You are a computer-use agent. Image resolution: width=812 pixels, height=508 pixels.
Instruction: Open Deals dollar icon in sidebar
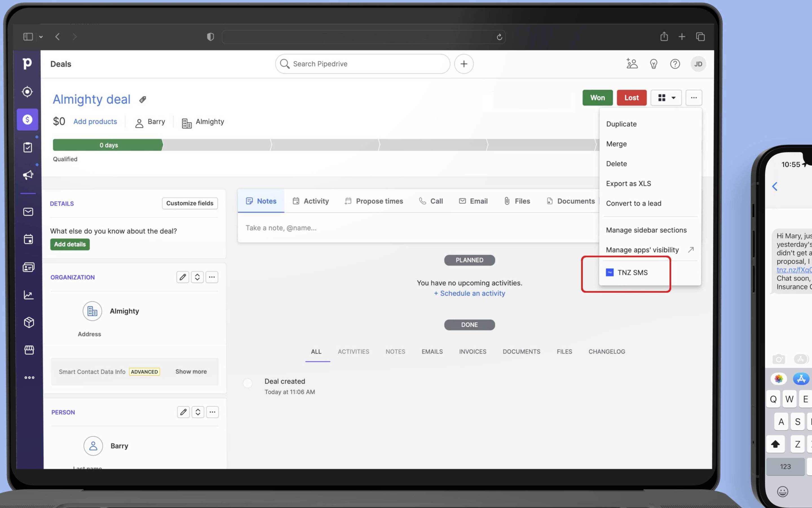pos(28,120)
